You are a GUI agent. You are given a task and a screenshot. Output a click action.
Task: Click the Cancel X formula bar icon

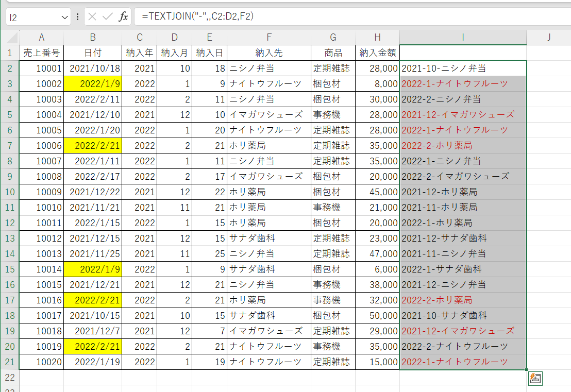click(x=92, y=16)
